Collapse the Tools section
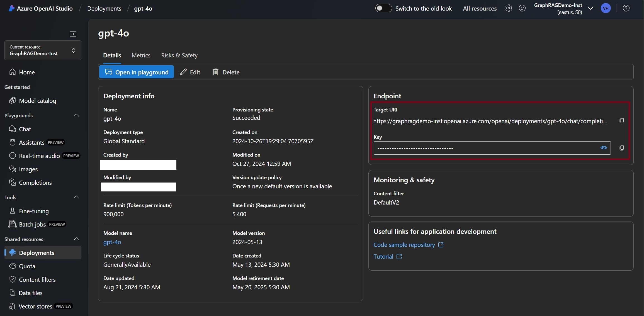The height and width of the screenshot is (316, 644). 76,197
